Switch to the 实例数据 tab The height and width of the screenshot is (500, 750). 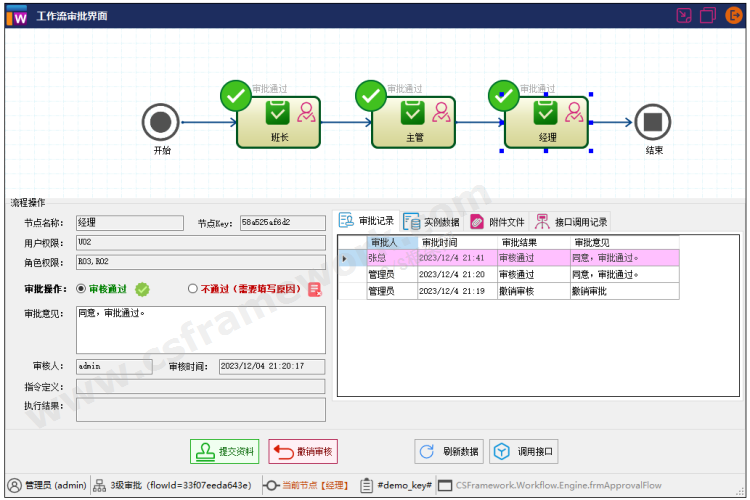[432, 222]
